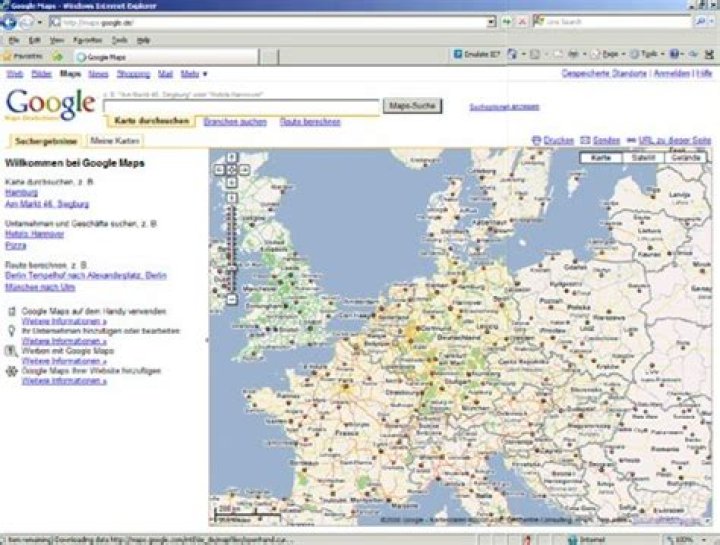Click the green Refresh button
The width and height of the screenshot is (720, 545).
coord(506,22)
